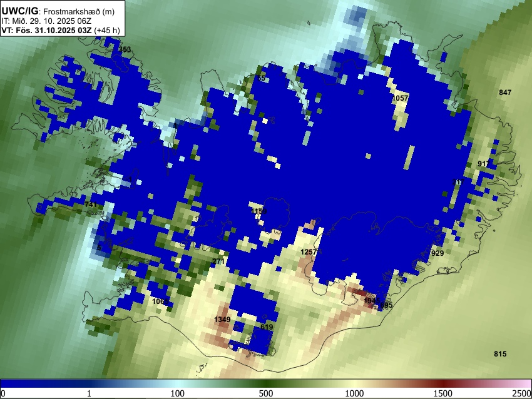532x399 pixels.
Task: Click the 695 value label
Action: coord(386,305)
